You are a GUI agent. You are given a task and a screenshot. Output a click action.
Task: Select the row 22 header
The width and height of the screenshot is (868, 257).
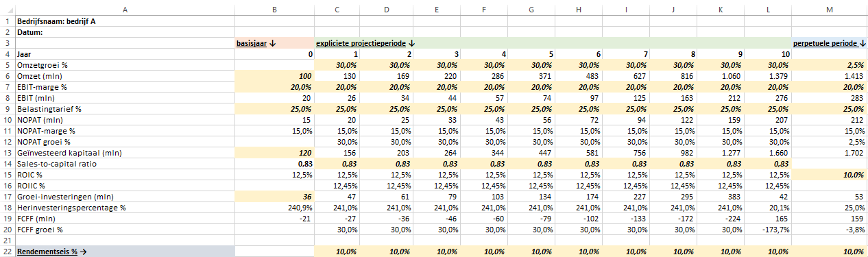pos(7,252)
